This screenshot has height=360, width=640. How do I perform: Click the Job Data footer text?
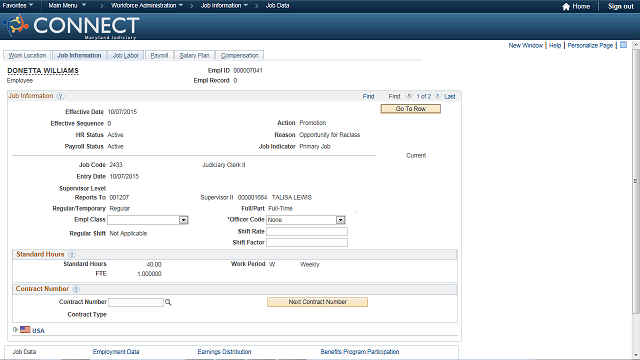[24, 351]
